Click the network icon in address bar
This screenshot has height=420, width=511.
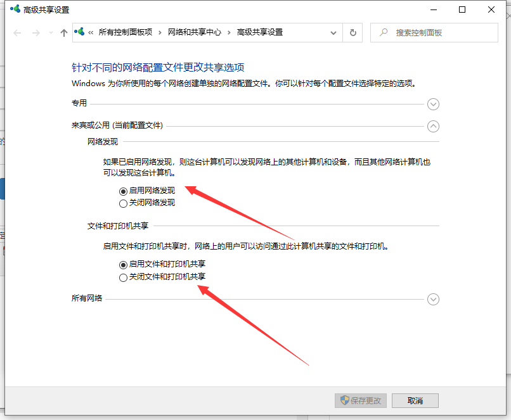[x=80, y=32]
